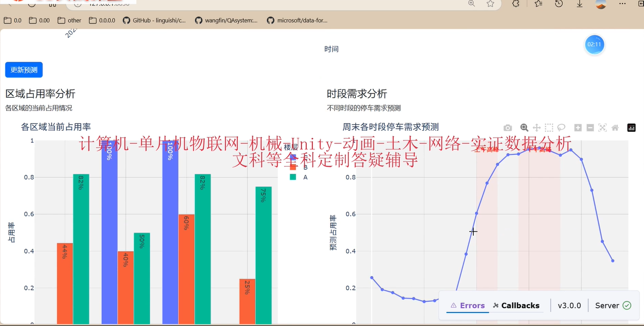Screen dimensions: 644x326
Task: Open microsoft/data-for bookmark
Action: coord(297,20)
